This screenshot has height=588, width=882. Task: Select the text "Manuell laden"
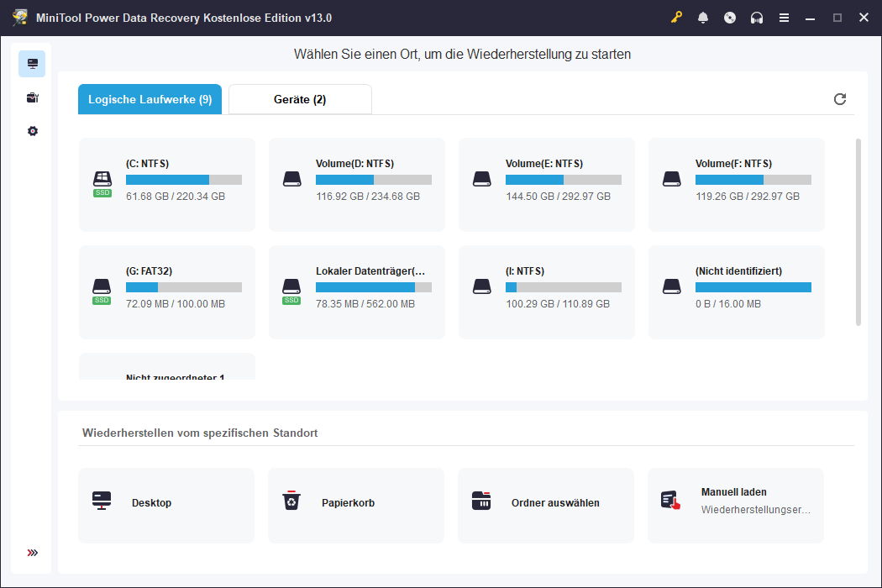733,492
